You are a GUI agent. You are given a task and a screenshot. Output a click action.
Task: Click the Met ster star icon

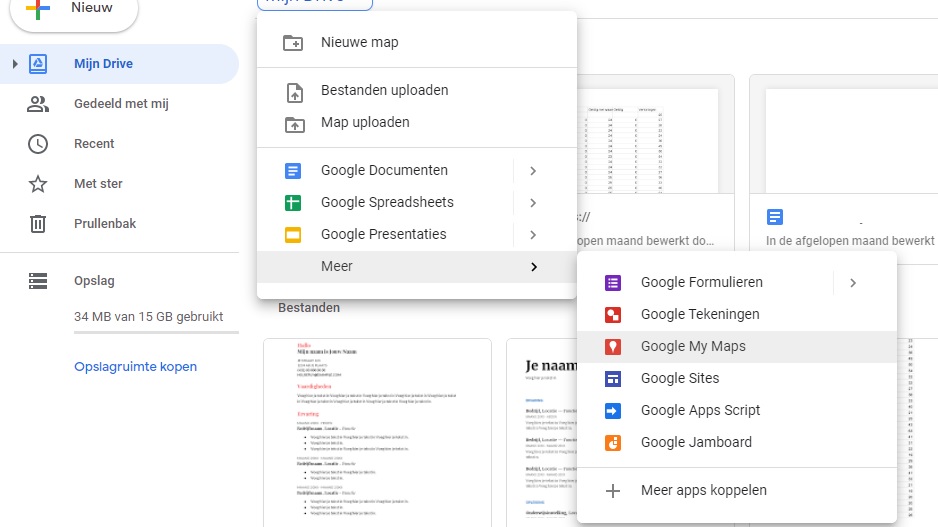tap(38, 184)
